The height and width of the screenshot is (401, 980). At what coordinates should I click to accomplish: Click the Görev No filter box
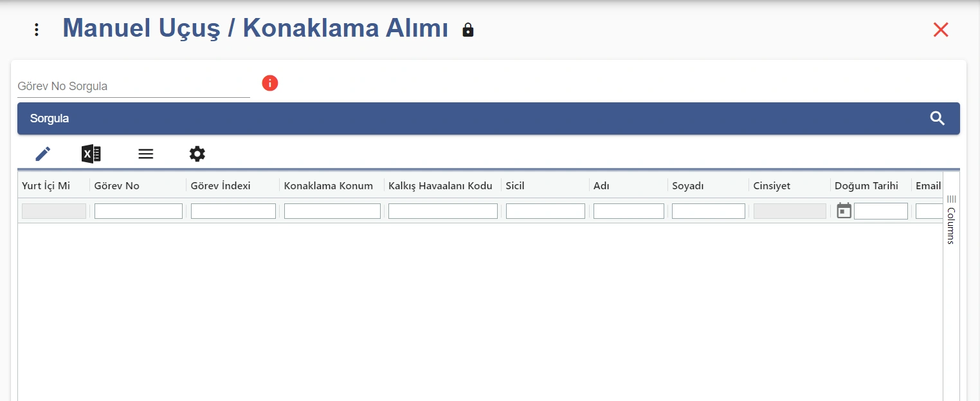138,211
